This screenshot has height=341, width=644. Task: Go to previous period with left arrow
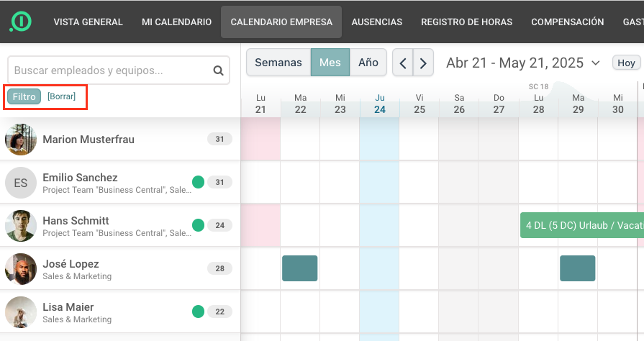pos(403,63)
